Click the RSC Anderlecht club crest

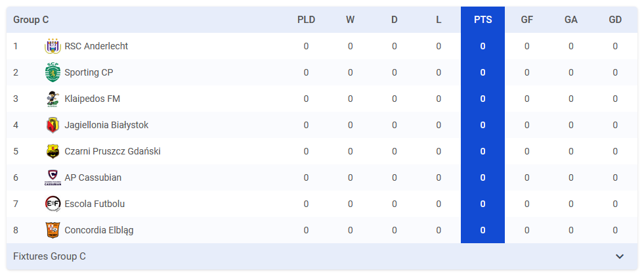click(x=53, y=46)
